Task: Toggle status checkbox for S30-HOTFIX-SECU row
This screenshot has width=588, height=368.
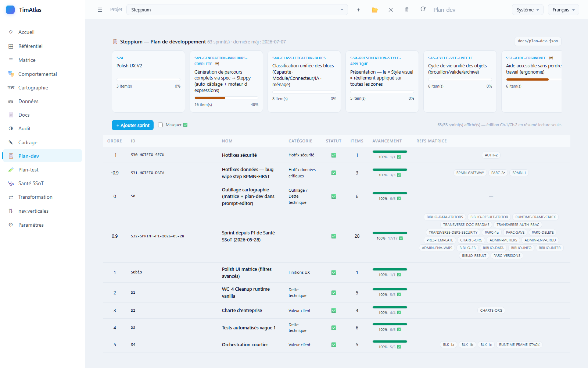Action: click(334, 155)
